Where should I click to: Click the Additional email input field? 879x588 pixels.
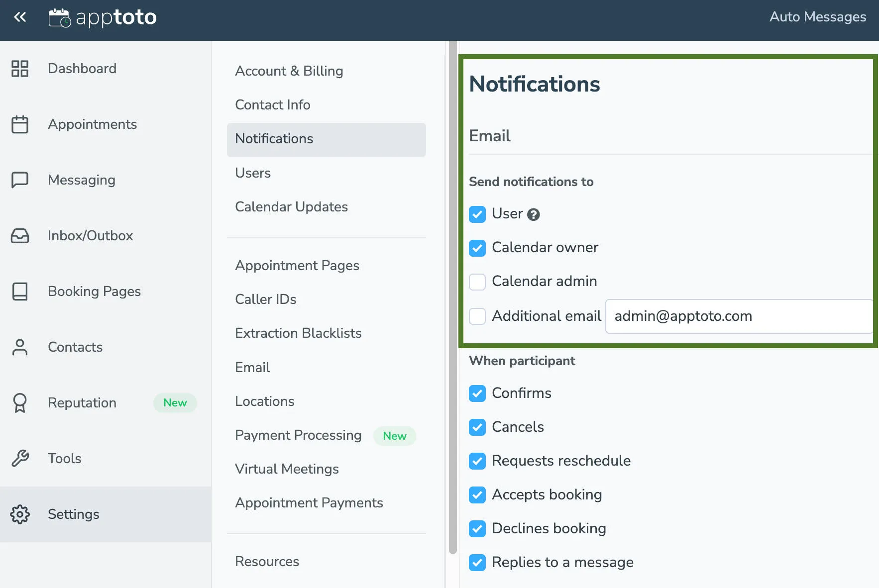click(739, 316)
